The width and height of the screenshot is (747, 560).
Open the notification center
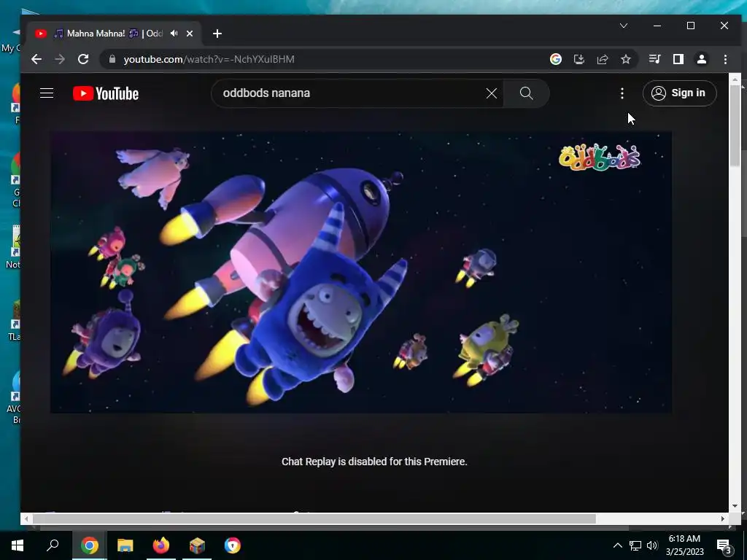(724, 546)
